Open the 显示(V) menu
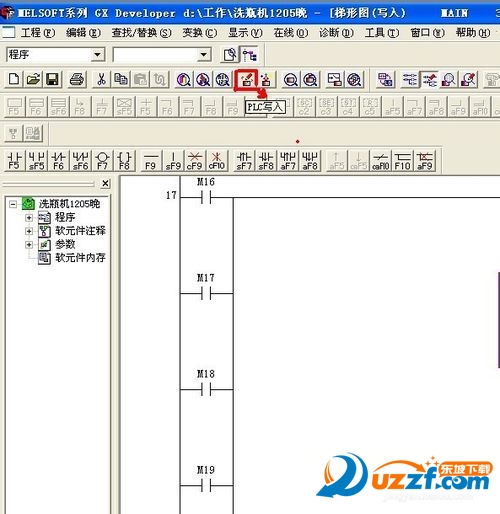This screenshot has height=514, width=500. pyautogui.click(x=245, y=33)
